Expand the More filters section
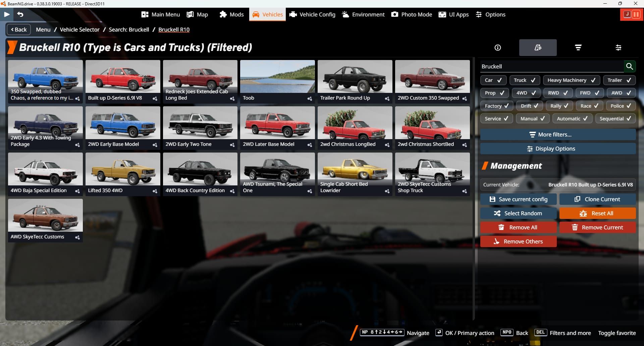Screen dimensions: 644x346 point(557,134)
